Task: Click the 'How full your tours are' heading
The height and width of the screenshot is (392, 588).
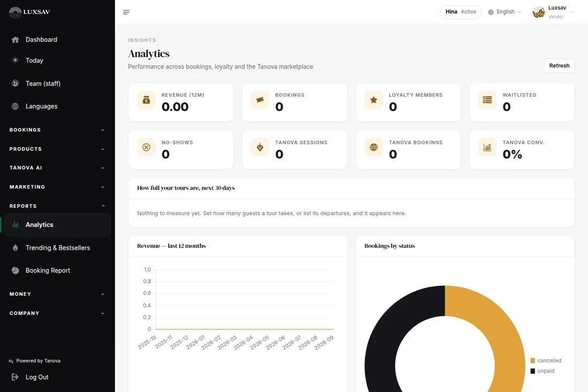Action: 186,188
